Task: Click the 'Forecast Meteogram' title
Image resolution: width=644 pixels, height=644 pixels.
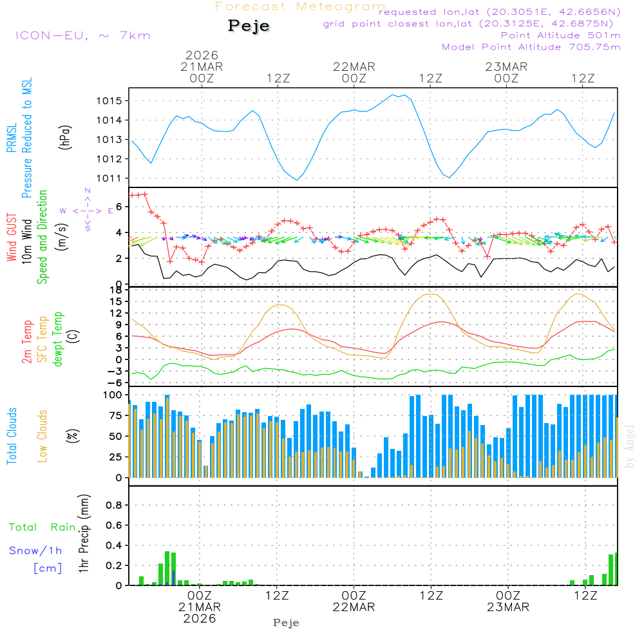Action: (300, 6)
